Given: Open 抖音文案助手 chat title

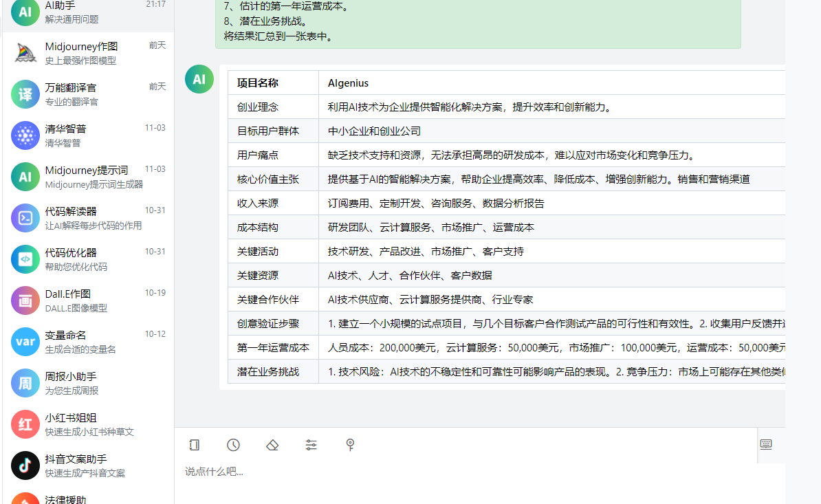Looking at the screenshot, I should 76,459.
